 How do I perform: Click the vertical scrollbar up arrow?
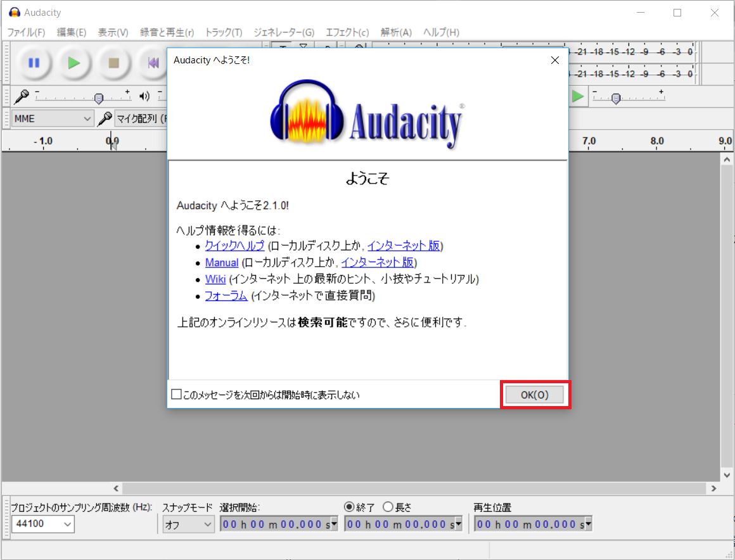727,160
